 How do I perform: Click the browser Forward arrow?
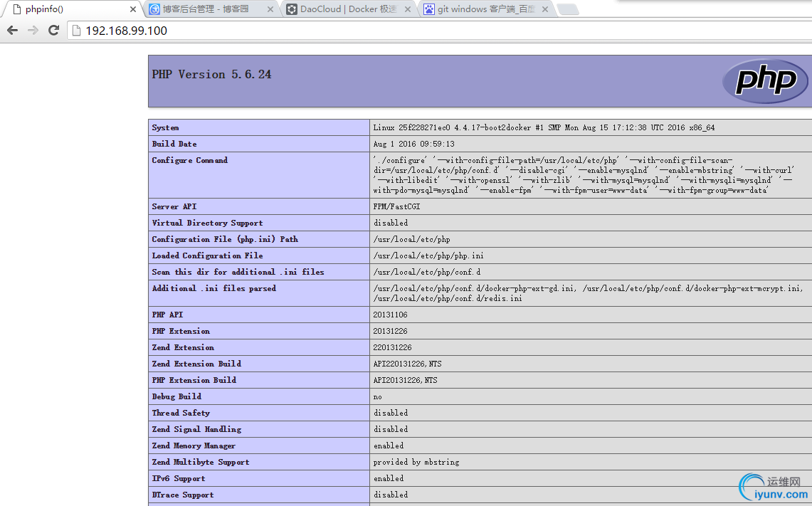tap(33, 31)
